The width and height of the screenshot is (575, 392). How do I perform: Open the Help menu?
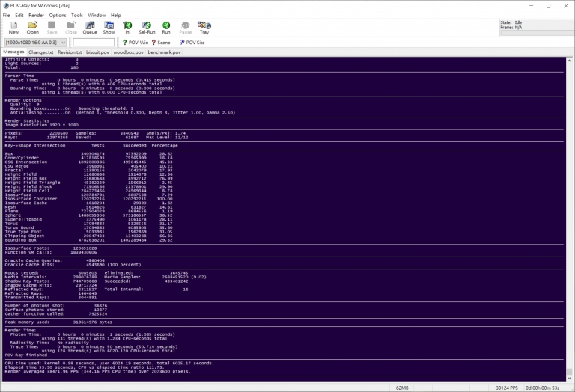coord(116,16)
